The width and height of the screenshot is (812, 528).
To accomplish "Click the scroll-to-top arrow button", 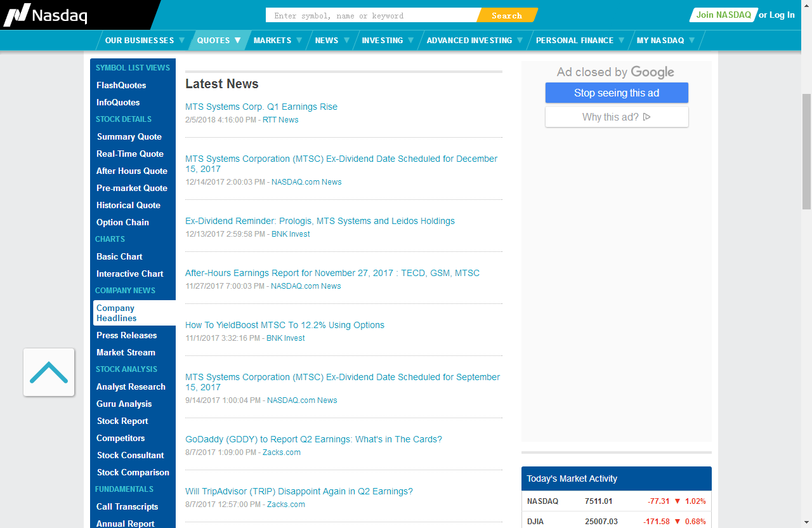I will [x=49, y=372].
